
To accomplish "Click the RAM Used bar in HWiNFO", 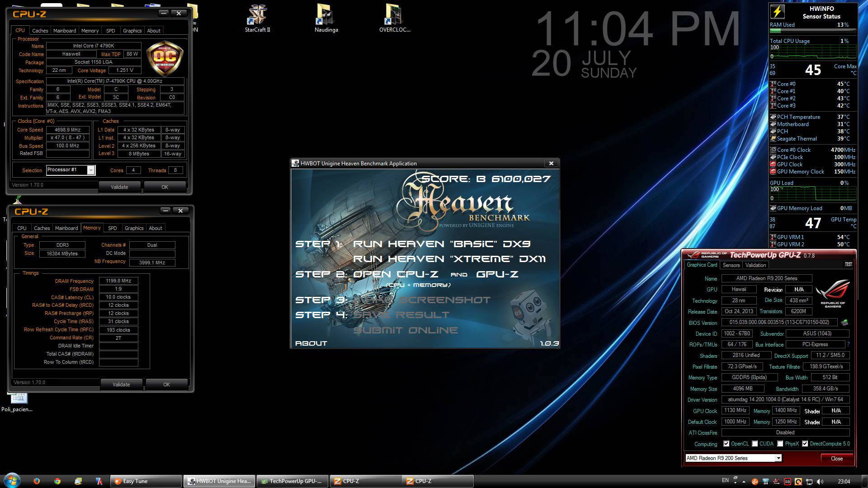I will pos(812,31).
